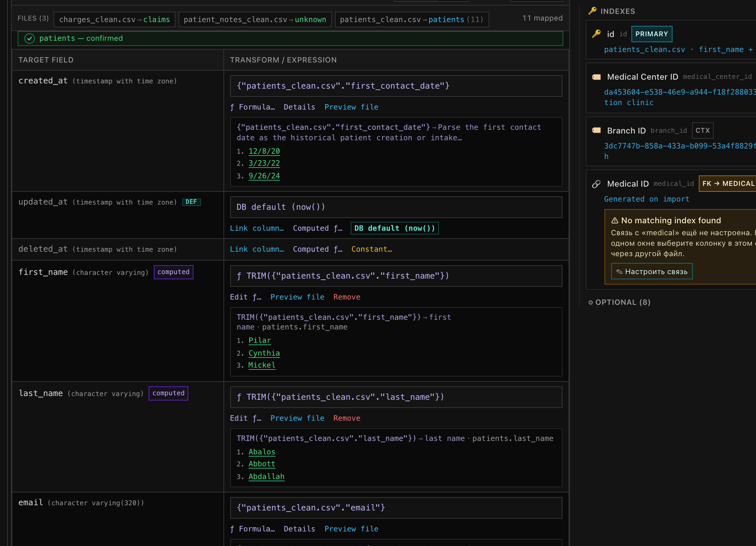
Task: Click the FILES (3) label
Action: coord(33,18)
